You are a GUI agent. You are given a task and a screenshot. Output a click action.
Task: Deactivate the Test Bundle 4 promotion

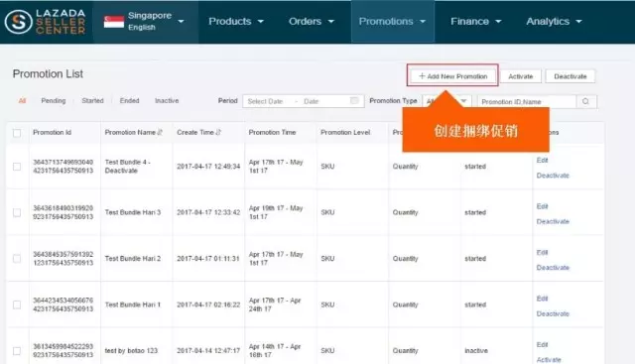point(553,176)
